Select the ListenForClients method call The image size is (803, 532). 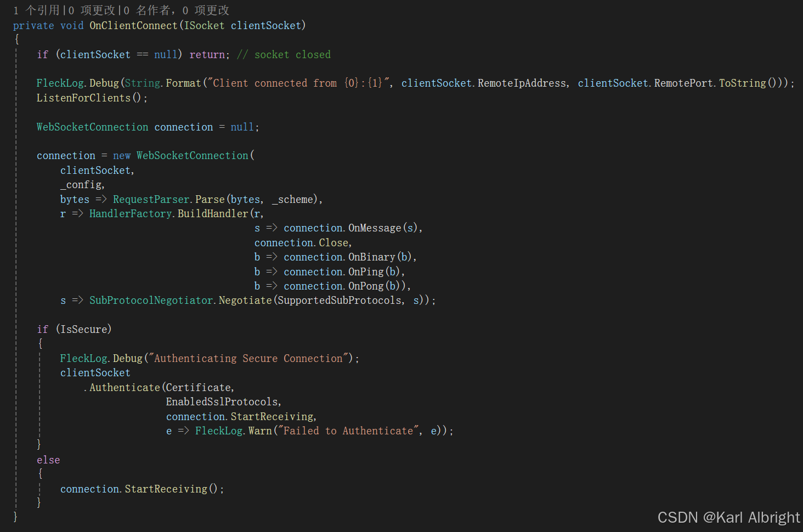[83, 98]
